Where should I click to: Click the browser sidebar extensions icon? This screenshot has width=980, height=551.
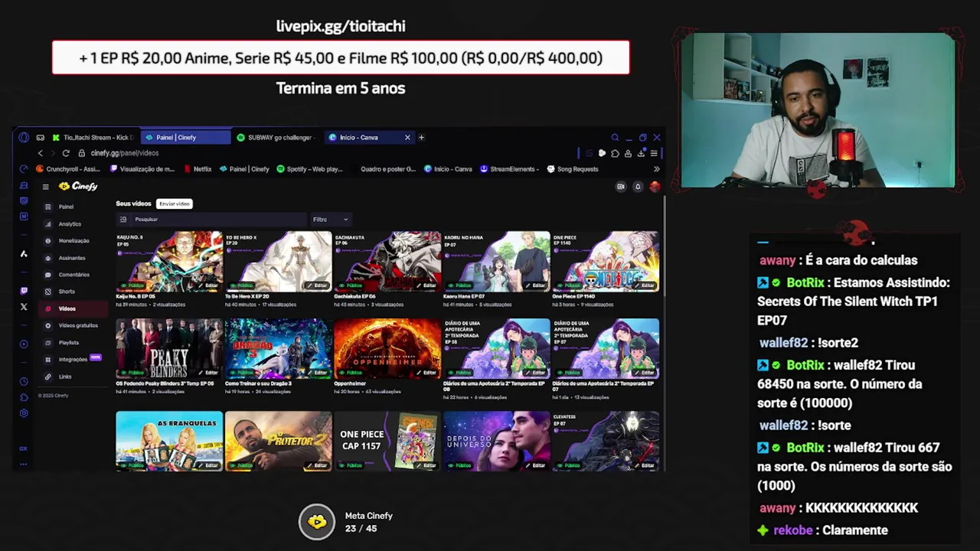click(x=24, y=397)
